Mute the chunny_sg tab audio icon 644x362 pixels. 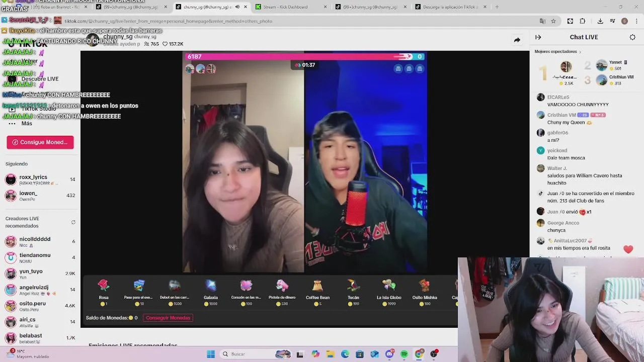pos(237,7)
